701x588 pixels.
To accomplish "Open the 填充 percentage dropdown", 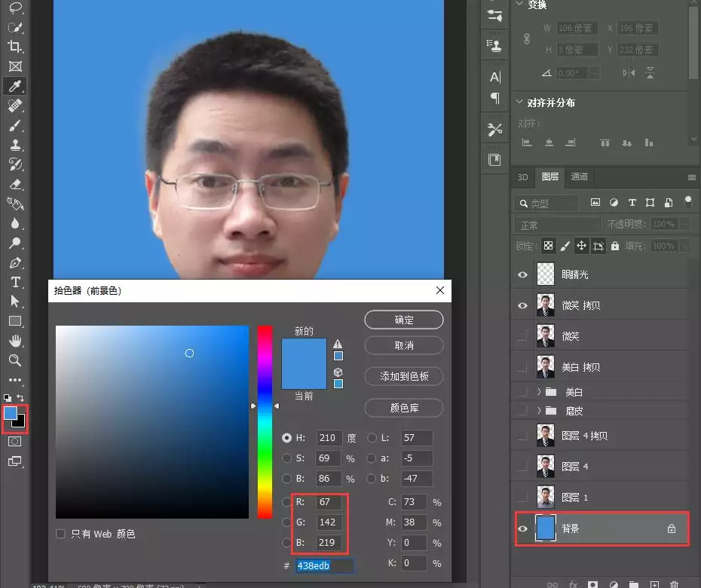I will 684,246.
